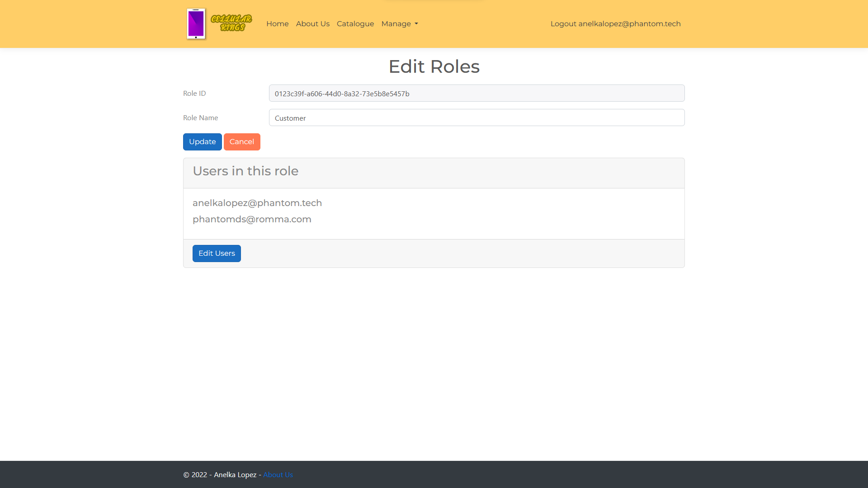Open the About Us nav link
868x488 pixels.
click(312, 24)
